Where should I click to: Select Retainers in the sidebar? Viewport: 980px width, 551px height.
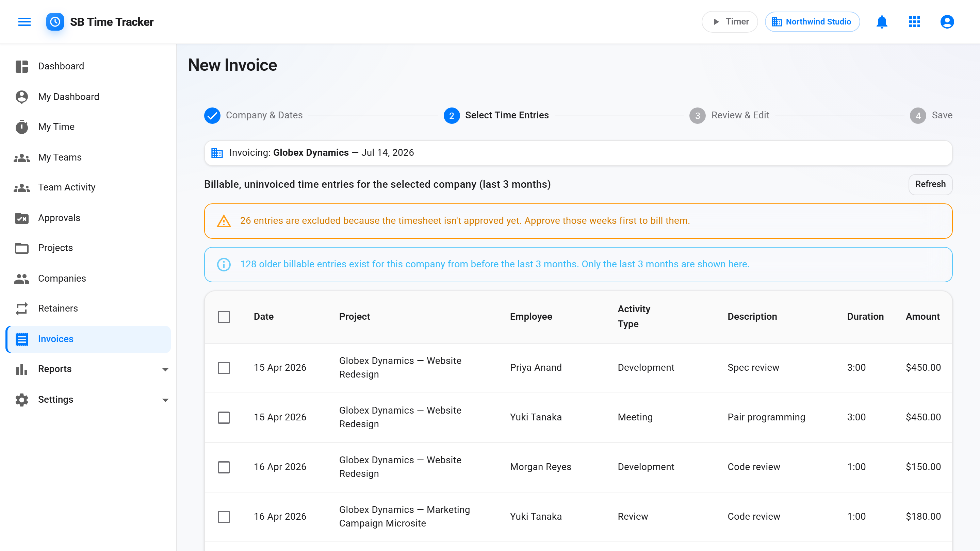coord(88,308)
